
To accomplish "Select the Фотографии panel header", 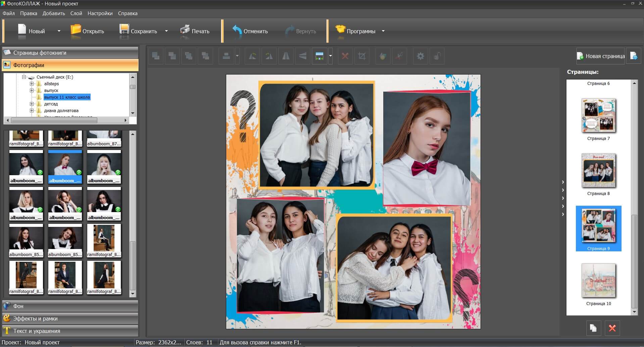I will point(70,65).
